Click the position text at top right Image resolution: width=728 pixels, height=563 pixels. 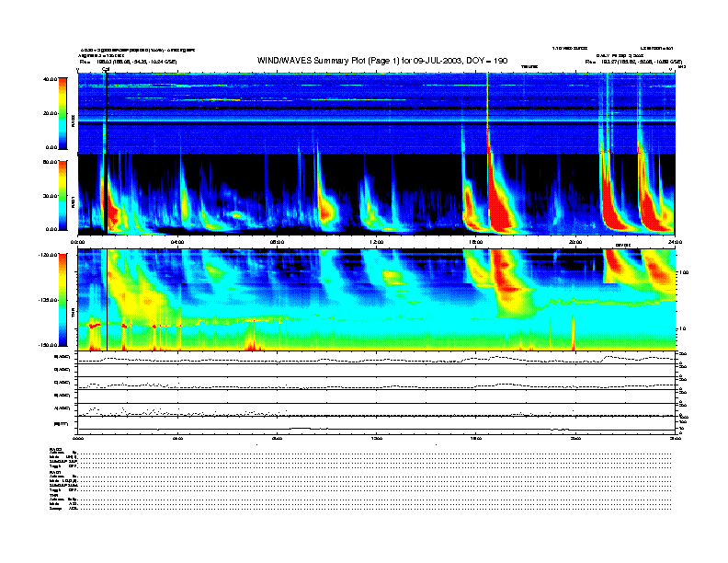631,62
